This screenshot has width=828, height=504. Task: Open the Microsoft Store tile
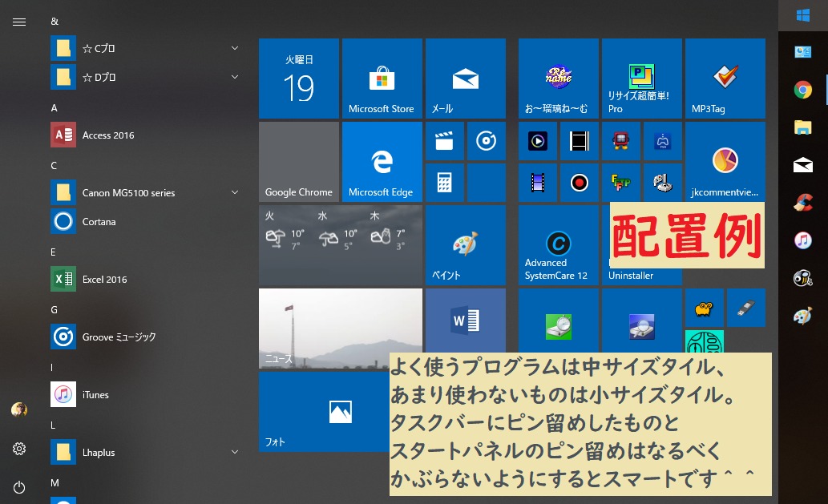382,78
